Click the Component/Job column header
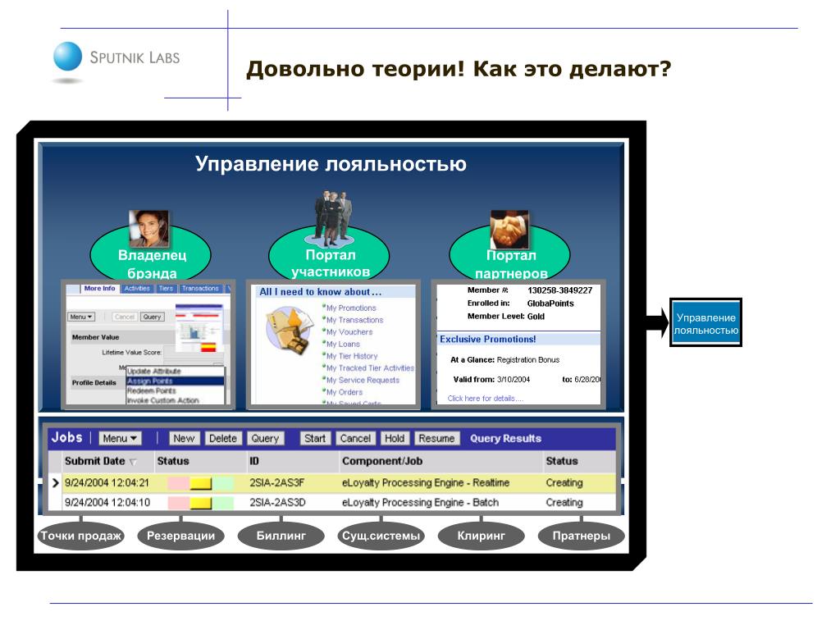This screenshot has width=840, height=630. point(382,461)
